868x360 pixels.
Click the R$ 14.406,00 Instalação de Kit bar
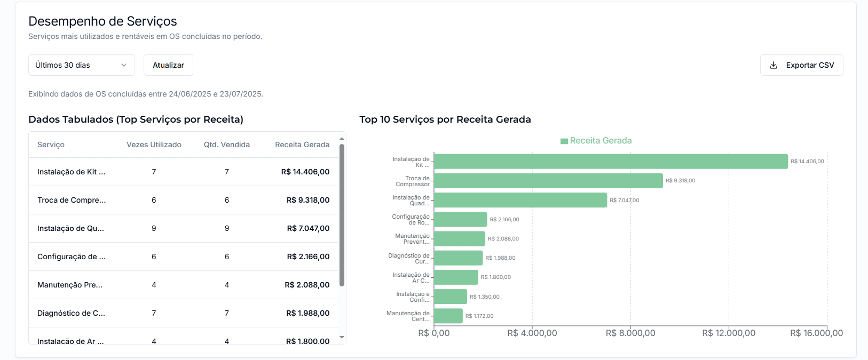[611, 162]
